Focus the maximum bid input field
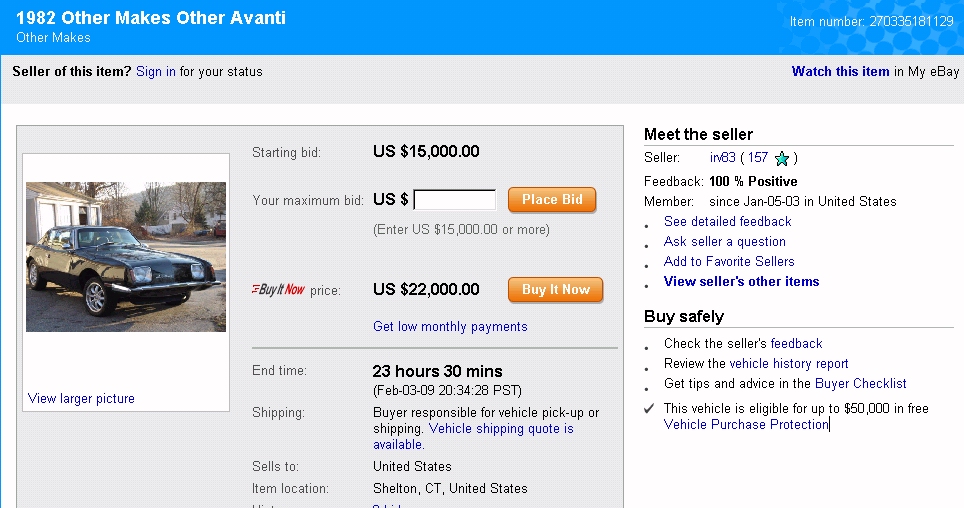Screen dimensions: 964x508 point(455,200)
